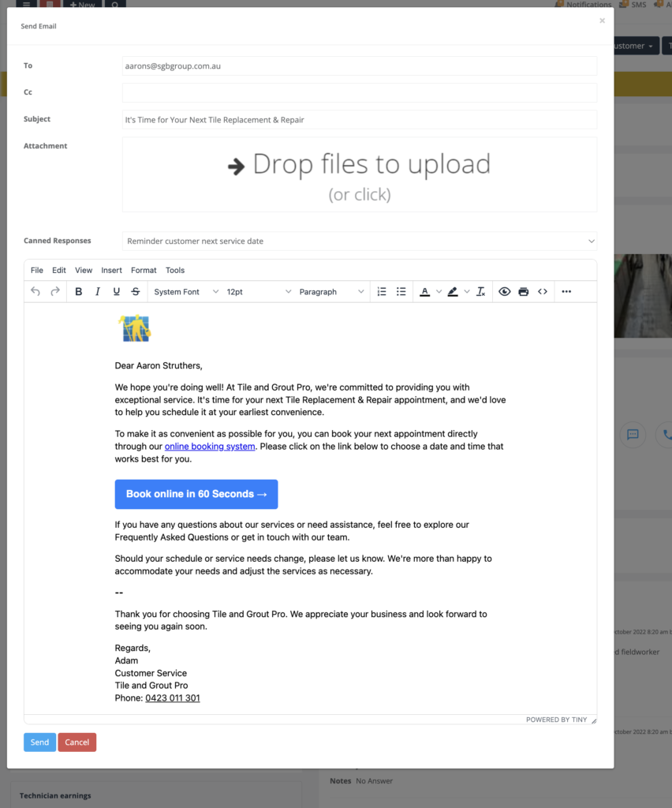This screenshot has width=672, height=808.
Task: Open the background photo thumbnail
Action: (643, 296)
